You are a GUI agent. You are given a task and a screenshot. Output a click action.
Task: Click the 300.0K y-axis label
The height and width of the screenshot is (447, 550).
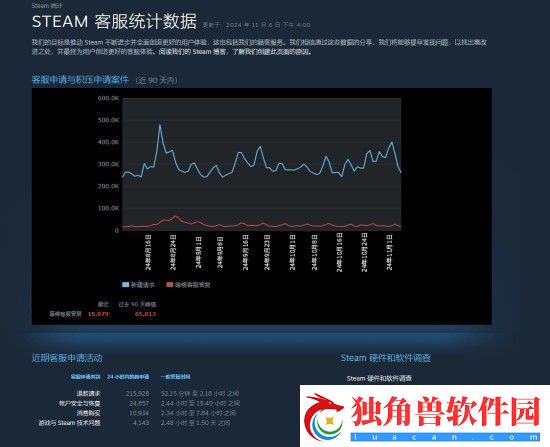(x=108, y=164)
